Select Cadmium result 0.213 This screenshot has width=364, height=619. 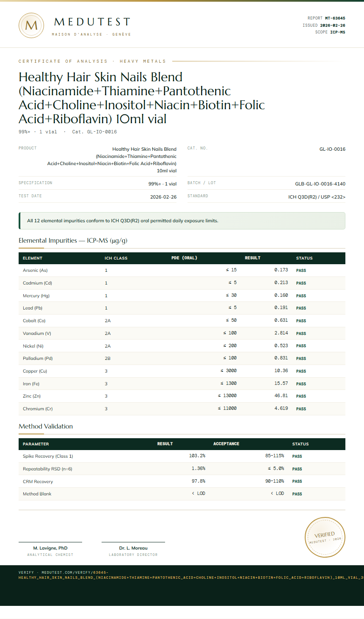[281, 282]
